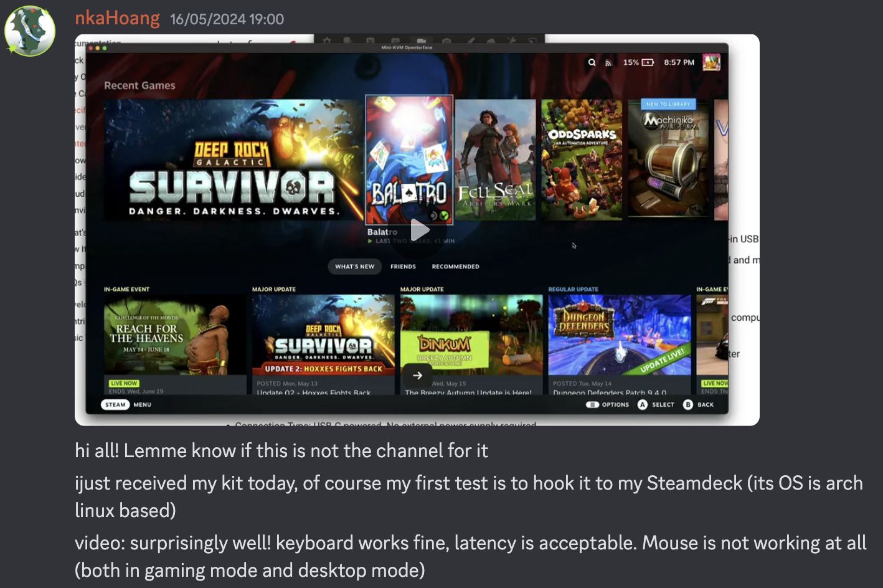Open the Steam profile avatar in header
The height and width of the screenshot is (588, 883).
(711, 62)
